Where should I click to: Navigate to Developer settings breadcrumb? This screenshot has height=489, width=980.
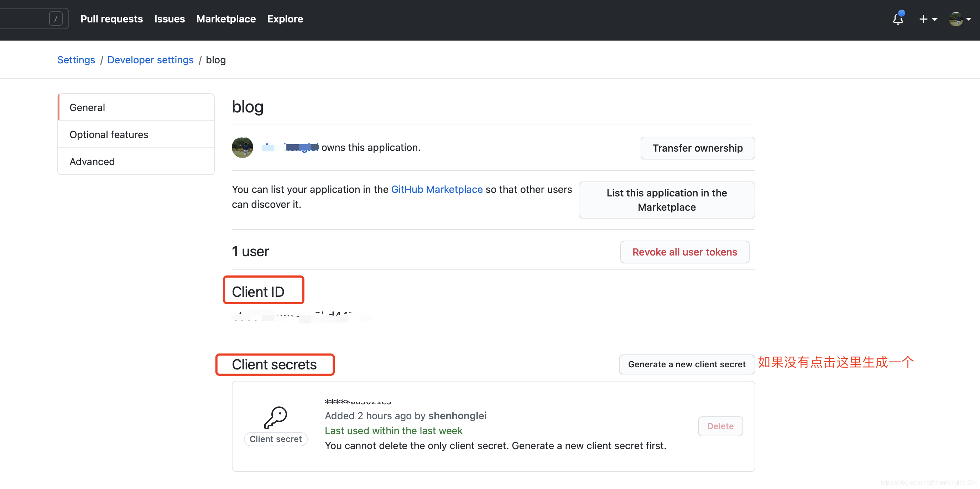click(x=150, y=60)
